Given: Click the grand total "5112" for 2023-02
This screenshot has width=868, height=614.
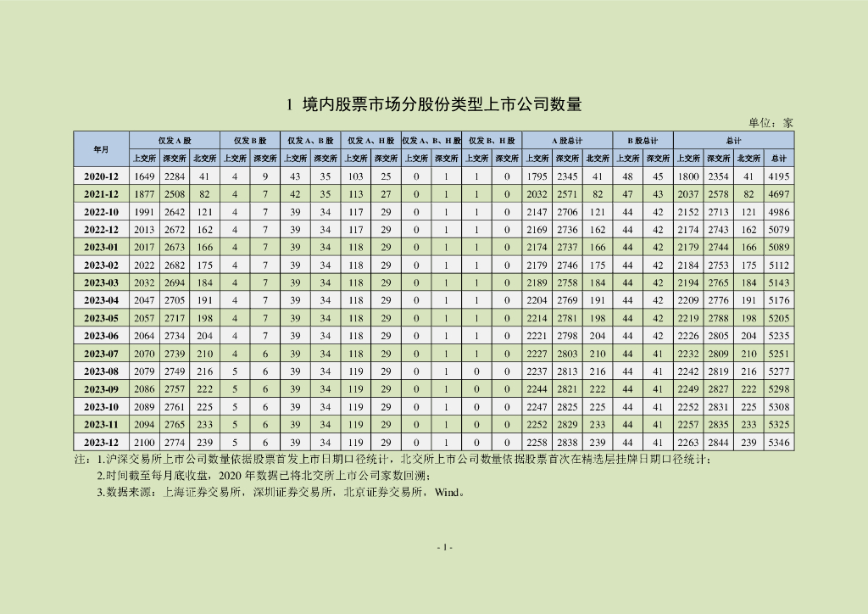Looking at the screenshot, I should (x=779, y=265).
